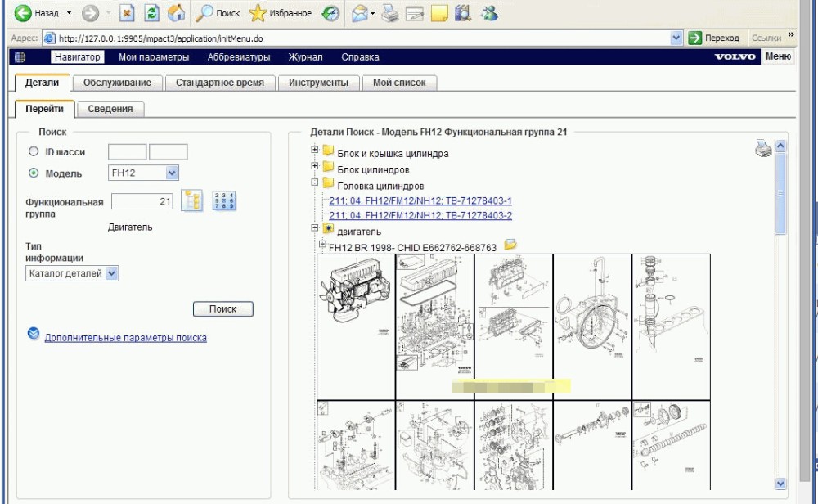Viewport: 818px width, 504px height.
Task: Click the Research books toolbar icon
Action: (x=463, y=13)
